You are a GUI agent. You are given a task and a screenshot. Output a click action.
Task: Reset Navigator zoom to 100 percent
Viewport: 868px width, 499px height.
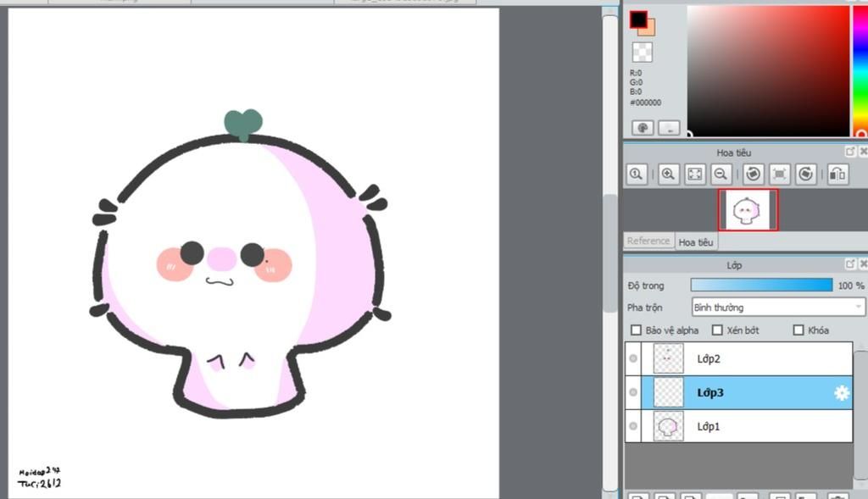(637, 175)
